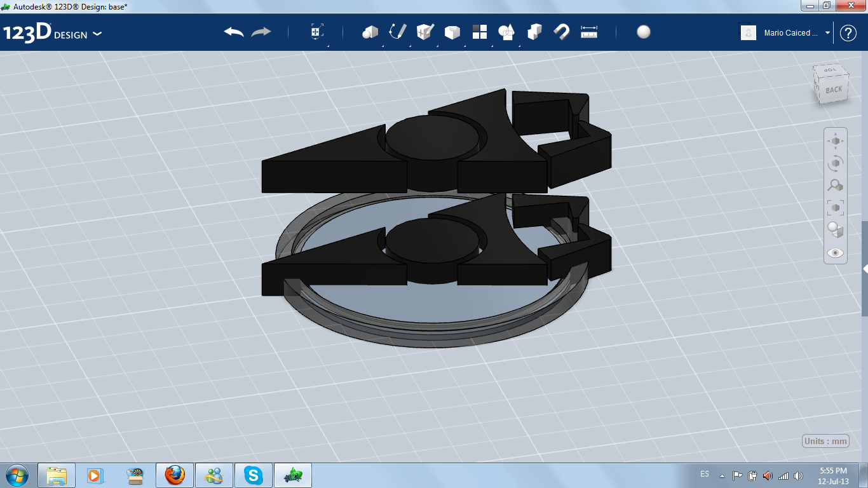Image resolution: width=868 pixels, height=488 pixels.
Task: Open the Material sphere tool
Action: click(644, 32)
